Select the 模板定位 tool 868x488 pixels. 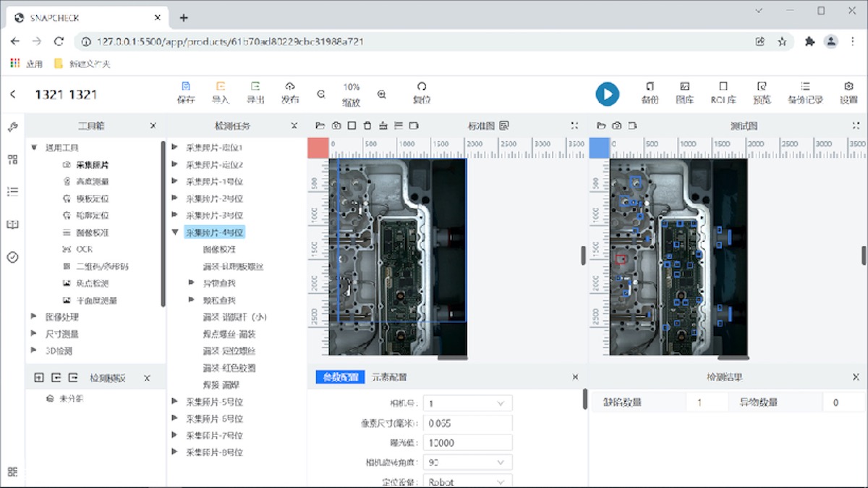pyautogui.click(x=93, y=198)
